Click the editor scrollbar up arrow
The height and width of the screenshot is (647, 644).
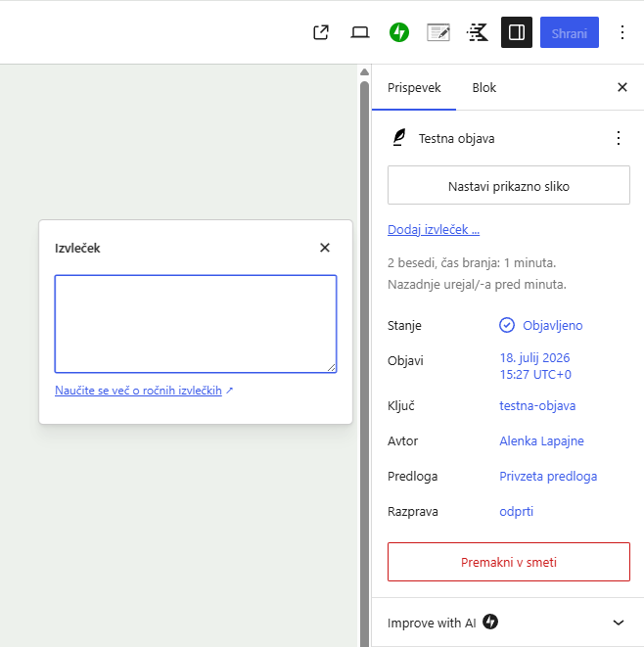(x=364, y=72)
